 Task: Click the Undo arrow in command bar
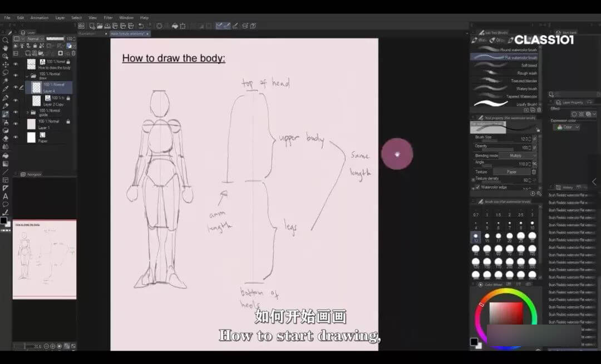coord(141,26)
